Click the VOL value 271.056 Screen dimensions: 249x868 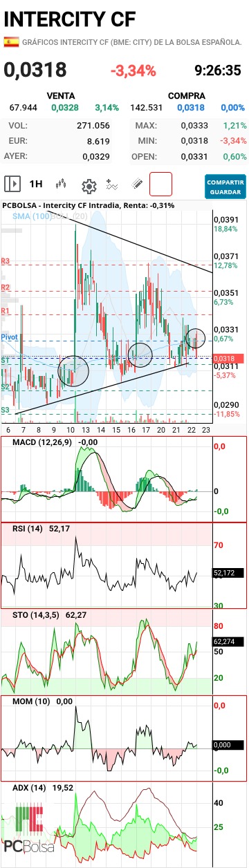pyautogui.click(x=93, y=126)
